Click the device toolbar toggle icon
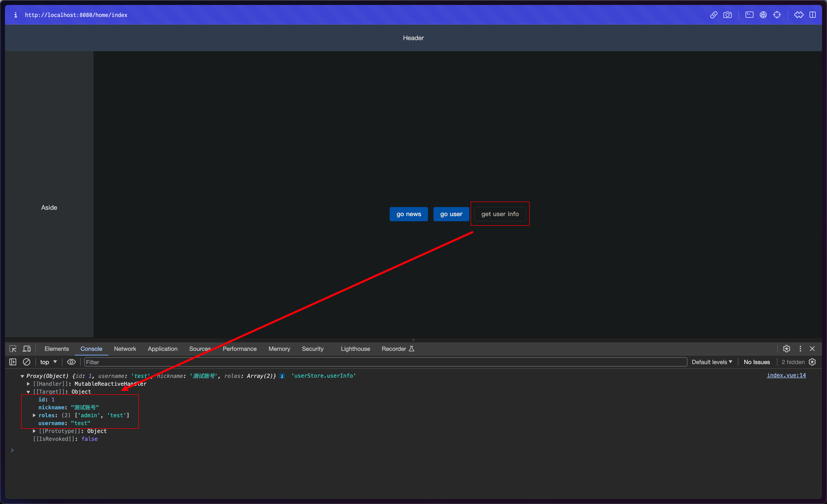Viewport: 827px width, 504px height. click(x=27, y=348)
